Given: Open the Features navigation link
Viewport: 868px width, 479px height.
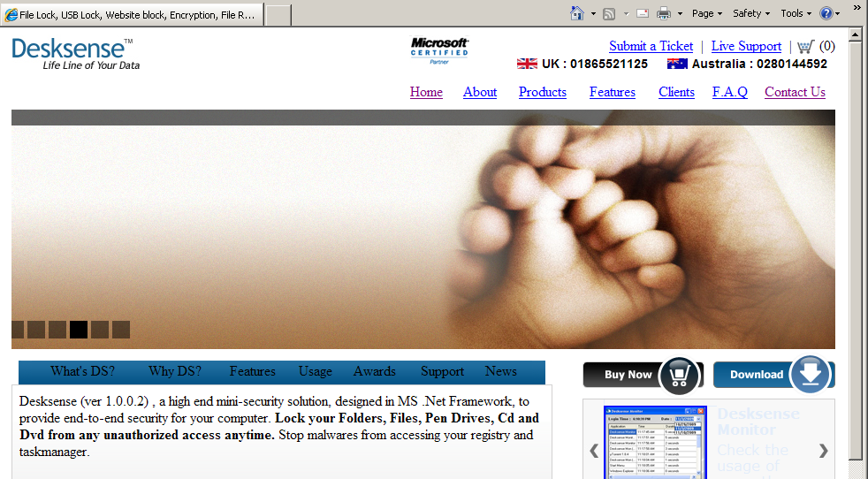Looking at the screenshot, I should pyautogui.click(x=613, y=92).
